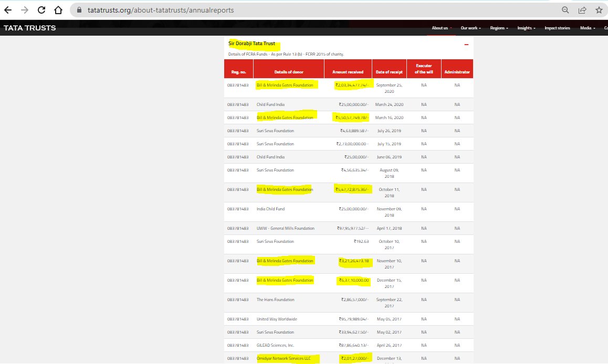
Task: Select amount ₹2,01,27,000/-
Action: (x=355, y=358)
